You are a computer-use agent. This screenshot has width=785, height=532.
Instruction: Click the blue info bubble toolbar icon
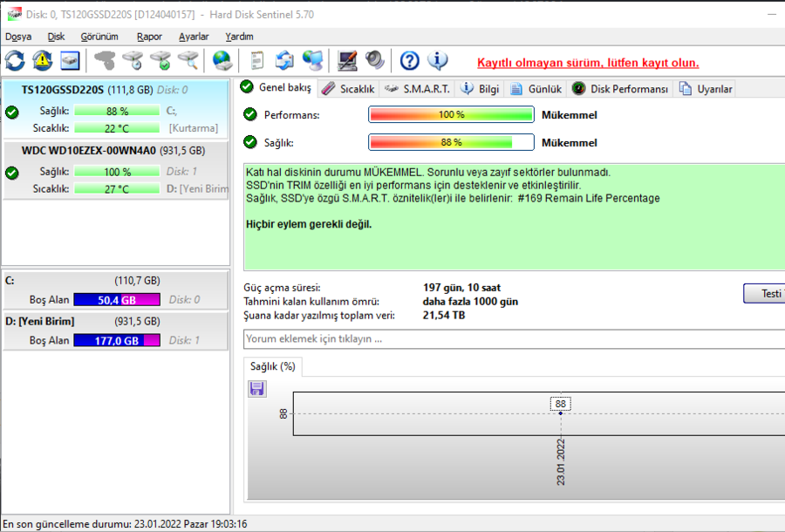[438, 60]
